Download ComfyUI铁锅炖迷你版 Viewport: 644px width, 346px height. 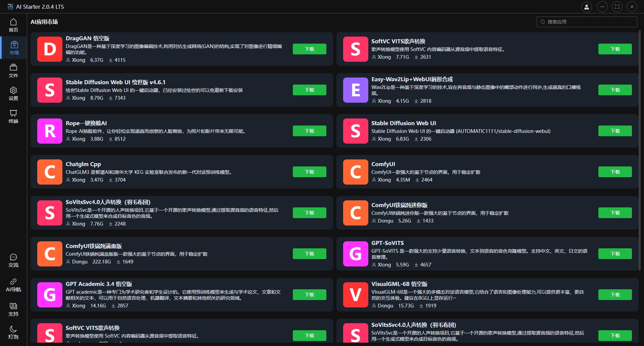pyautogui.click(x=615, y=212)
